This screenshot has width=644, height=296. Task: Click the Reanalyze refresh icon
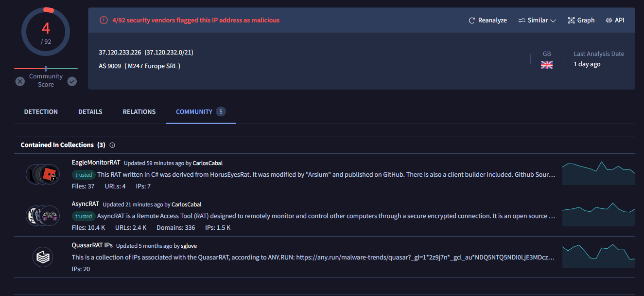(x=471, y=20)
